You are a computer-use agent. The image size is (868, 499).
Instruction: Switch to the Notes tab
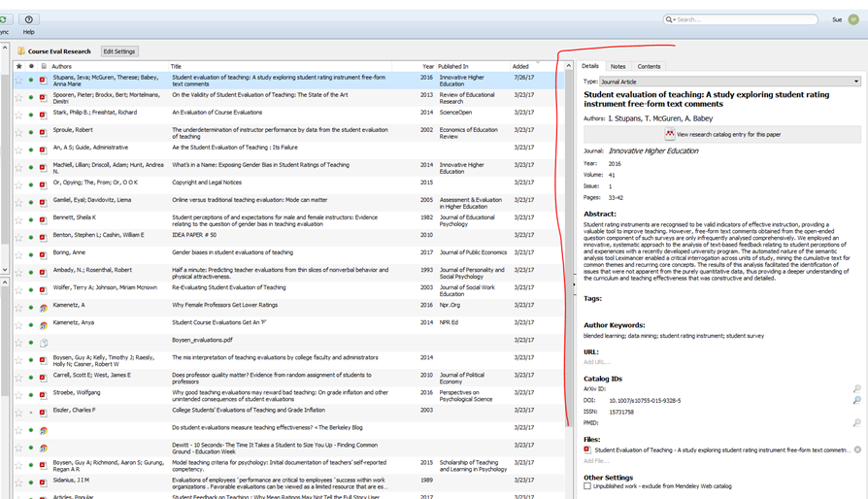pos(618,66)
